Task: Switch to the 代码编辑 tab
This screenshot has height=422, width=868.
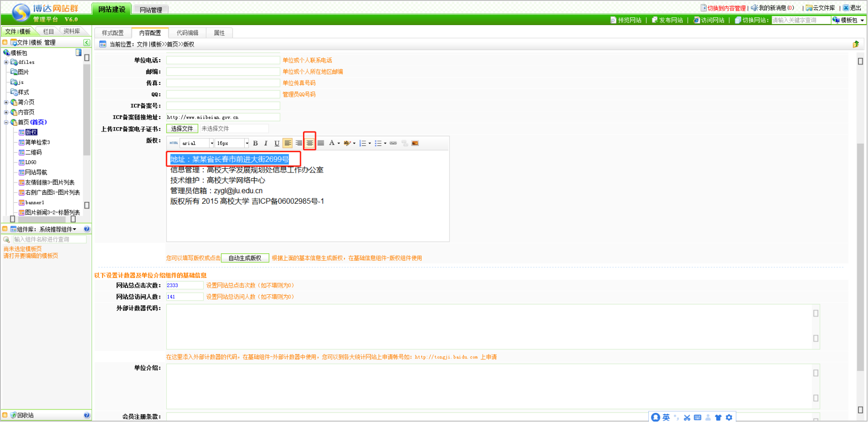Action: [x=187, y=33]
